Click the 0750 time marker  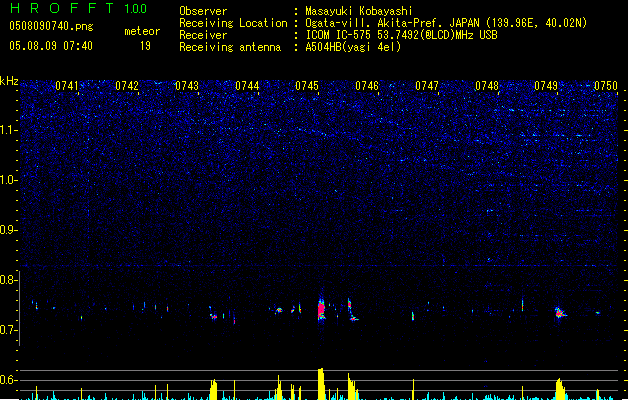(606, 86)
